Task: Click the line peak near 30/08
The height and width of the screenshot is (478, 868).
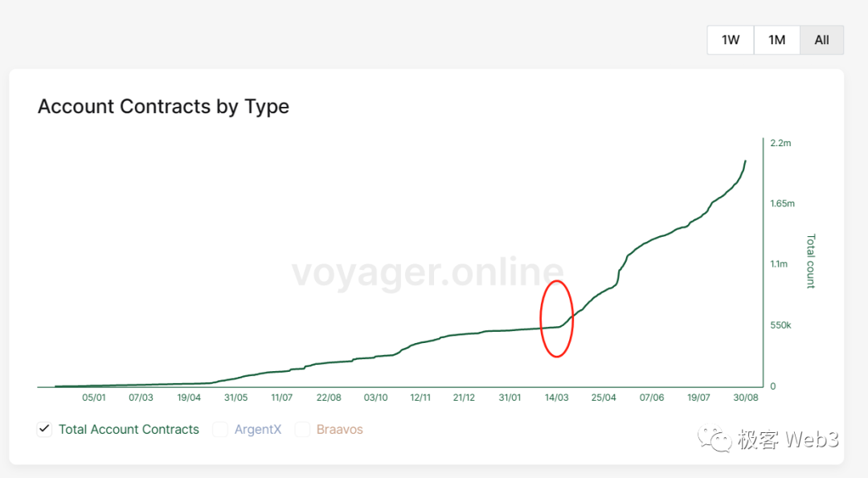Action: (745, 161)
